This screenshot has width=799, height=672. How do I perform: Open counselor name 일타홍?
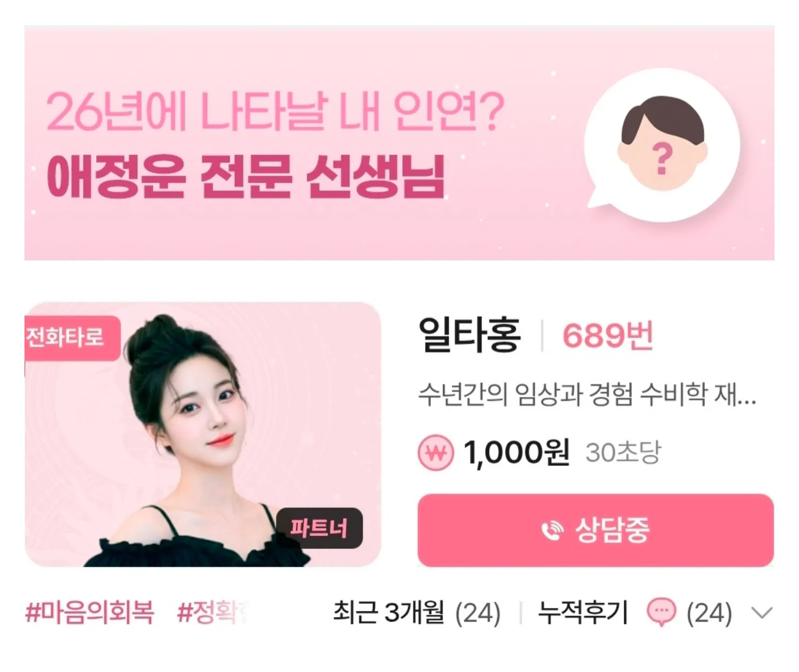pyautogui.click(x=469, y=335)
